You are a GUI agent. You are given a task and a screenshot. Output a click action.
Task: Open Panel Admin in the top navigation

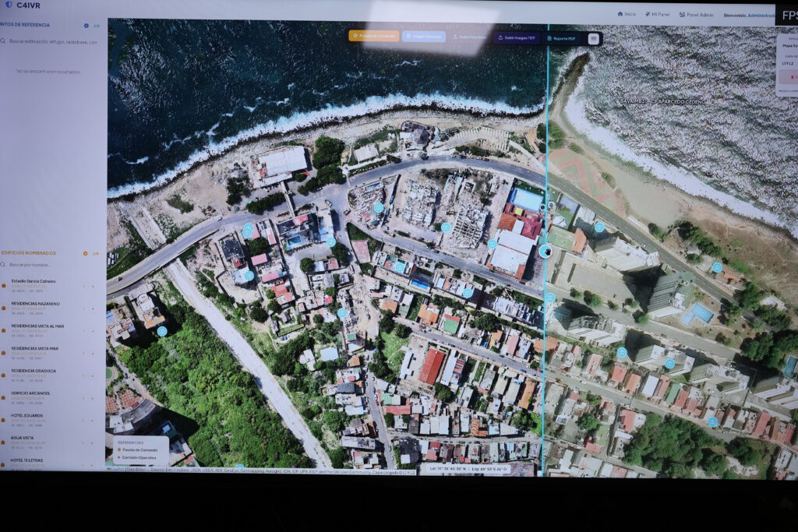[x=696, y=15]
